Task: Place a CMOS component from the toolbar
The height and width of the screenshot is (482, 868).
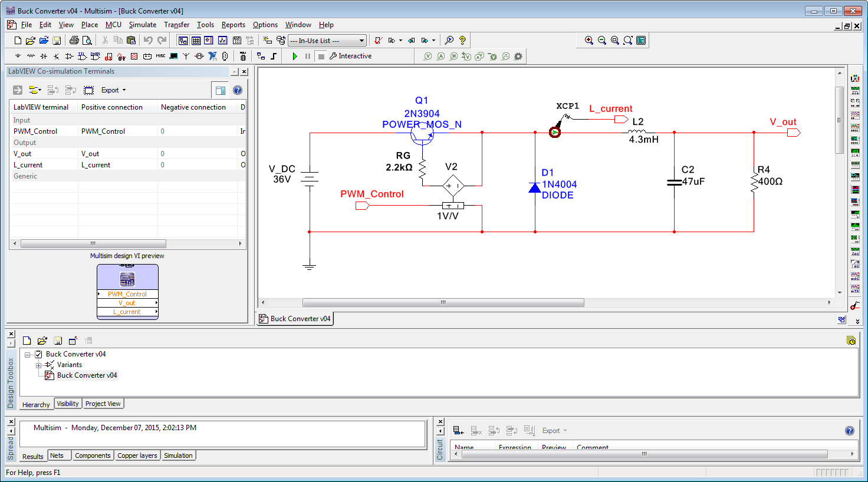Action: coord(96,57)
